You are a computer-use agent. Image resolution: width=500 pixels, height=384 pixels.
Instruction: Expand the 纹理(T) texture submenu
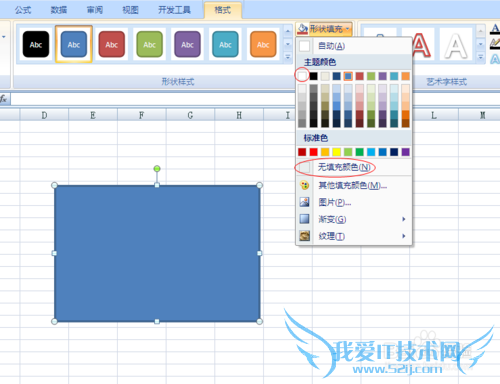pyautogui.click(x=354, y=236)
